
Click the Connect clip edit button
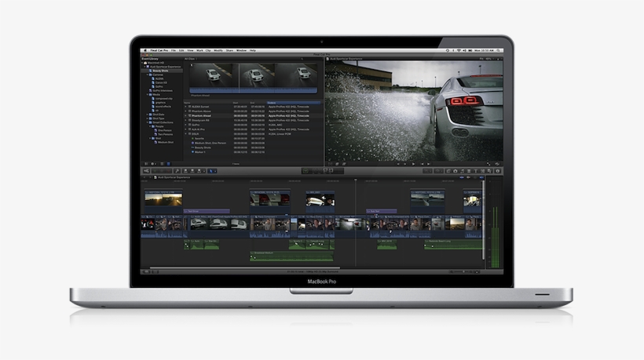pos(185,171)
